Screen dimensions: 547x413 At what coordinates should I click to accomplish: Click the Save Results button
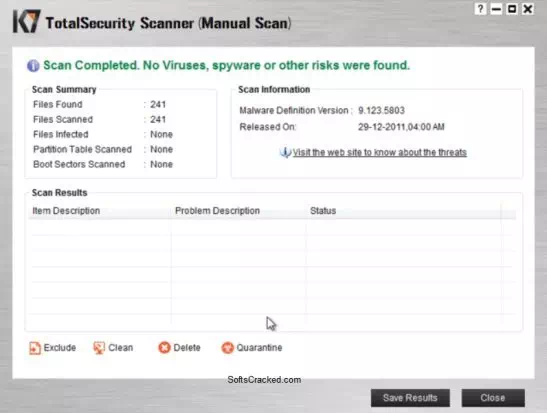pyautogui.click(x=410, y=398)
